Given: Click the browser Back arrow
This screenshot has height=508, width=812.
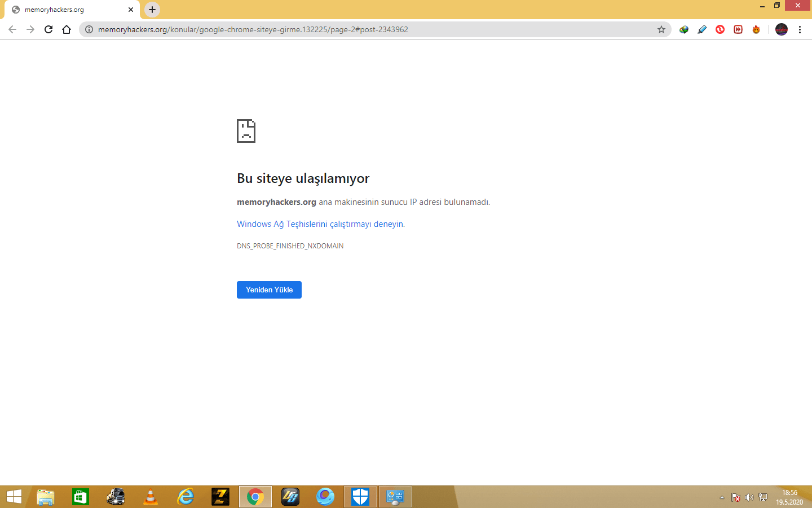Looking at the screenshot, I should pyautogui.click(x=12, y=29).
